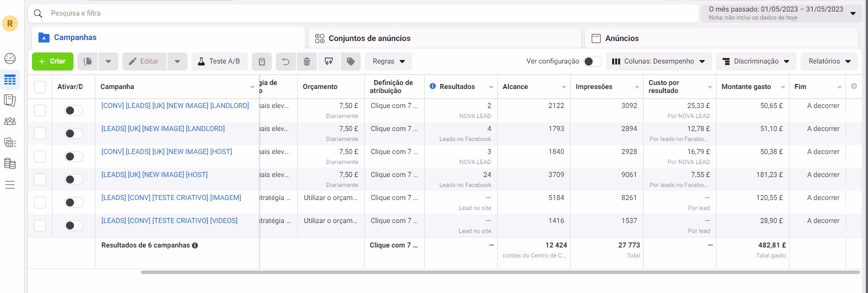
Task: Enable the first [CONV] LANDLORD campaign toggle
Action: 73,110
